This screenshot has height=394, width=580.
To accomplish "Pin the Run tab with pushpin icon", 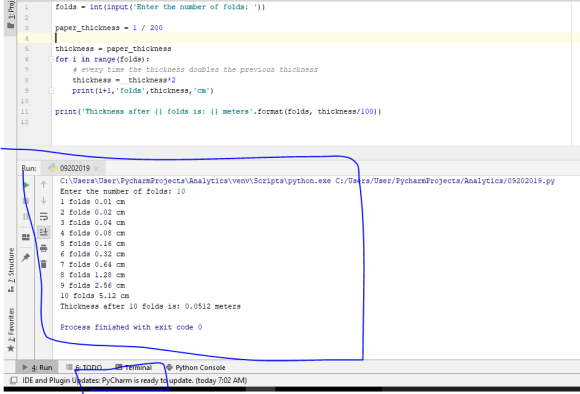I will click(26, 257).
